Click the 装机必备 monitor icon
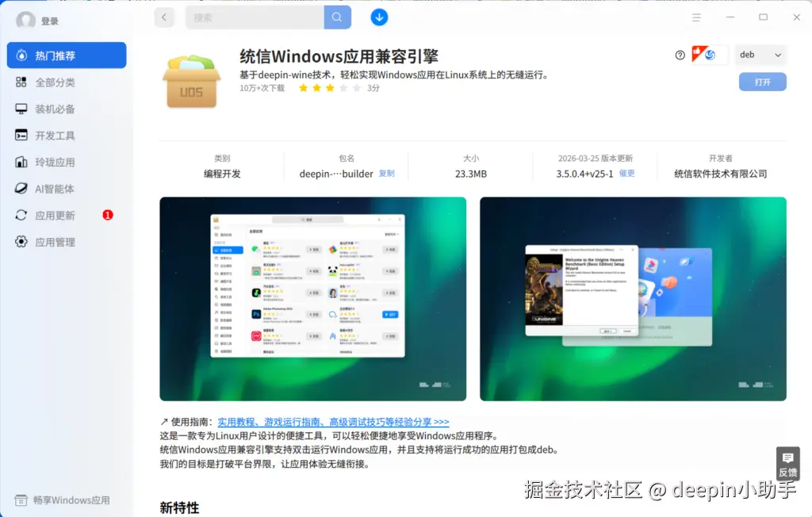Viewport: 812px width, 517px height. [21, 109]
